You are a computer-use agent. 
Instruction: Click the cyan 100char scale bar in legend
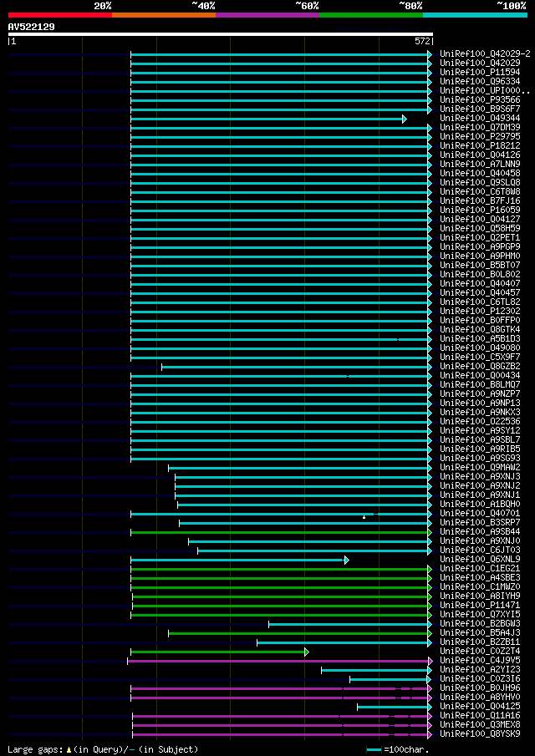click(x=374, y=749)
